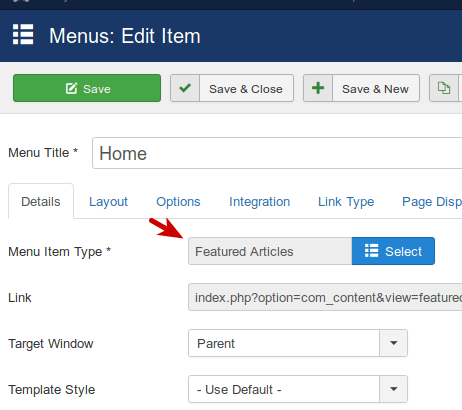Open the Integration tab
The width and height of the screenshot is (462, 410).
point(260,201)
